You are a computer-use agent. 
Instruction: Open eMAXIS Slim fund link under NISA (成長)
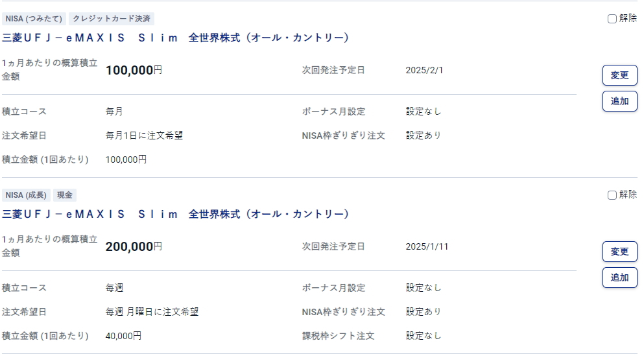point(176,214)
